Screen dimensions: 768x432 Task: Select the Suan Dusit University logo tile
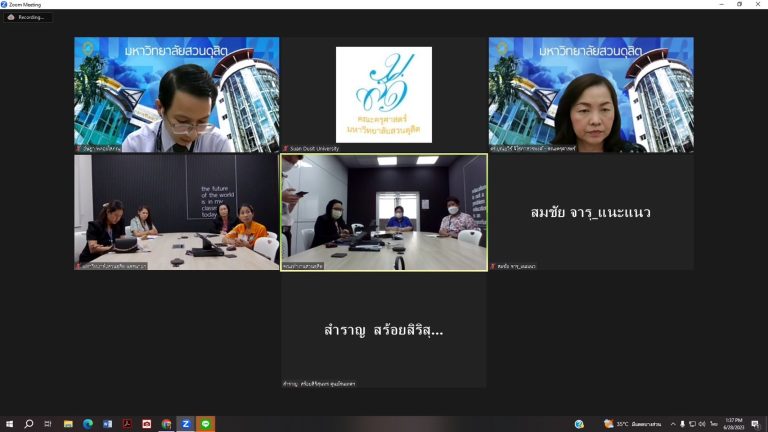[384, 95]
